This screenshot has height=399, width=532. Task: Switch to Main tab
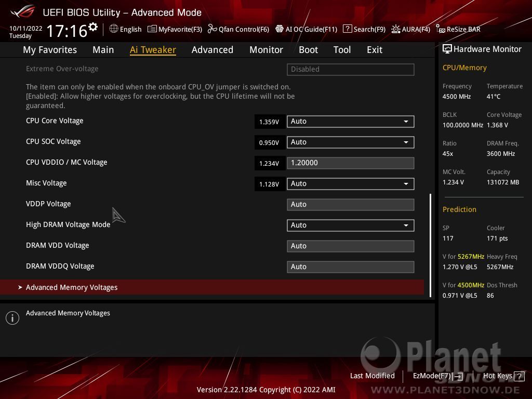103,50
